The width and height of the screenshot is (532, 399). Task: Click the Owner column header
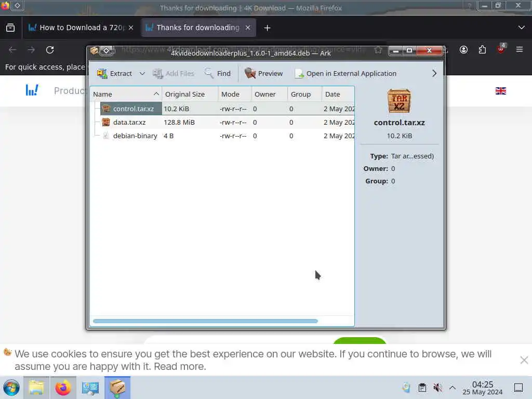click(x=270, y=94)
